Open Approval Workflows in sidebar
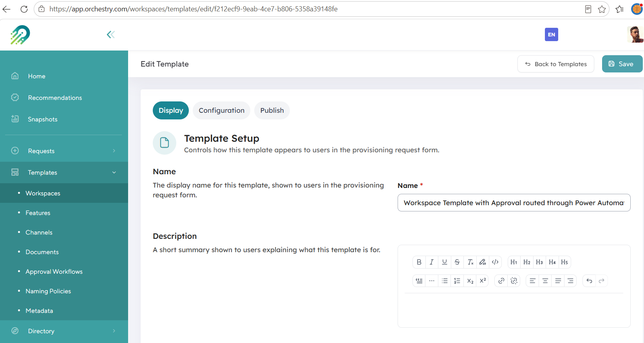 [x=54, y=272]
